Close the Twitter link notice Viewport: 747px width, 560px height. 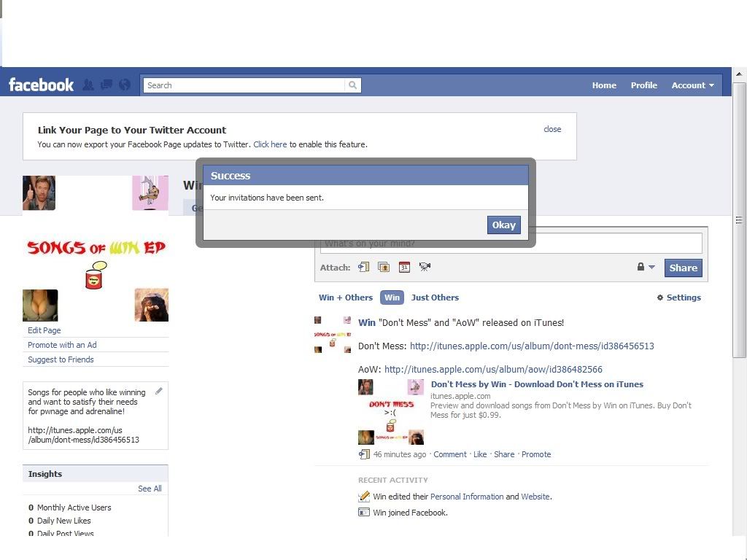[x=552, y=129]
